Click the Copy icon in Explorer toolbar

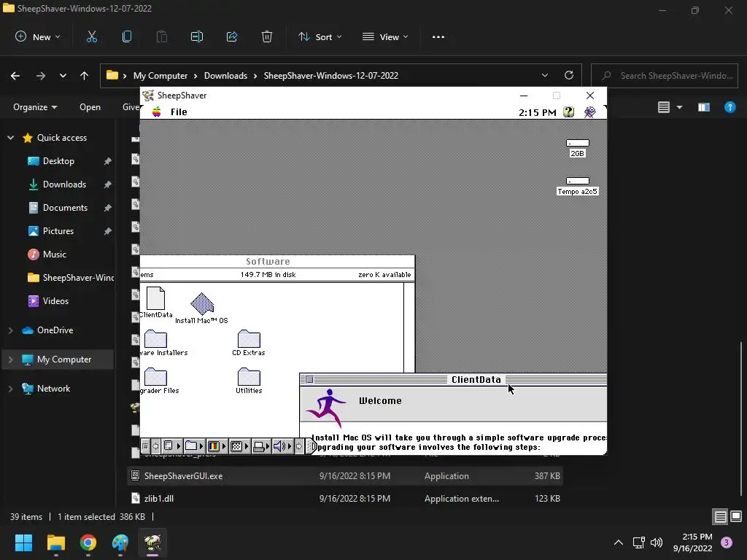coord(127,36)
